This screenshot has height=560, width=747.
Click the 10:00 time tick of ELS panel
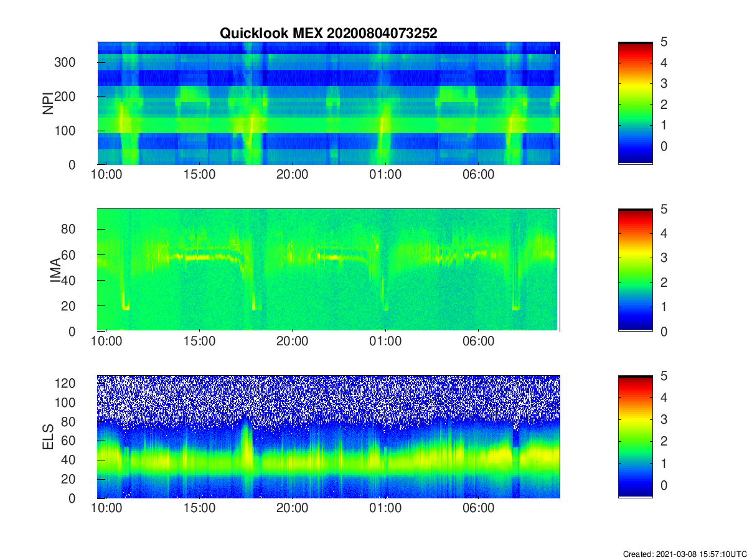[106, 509]
